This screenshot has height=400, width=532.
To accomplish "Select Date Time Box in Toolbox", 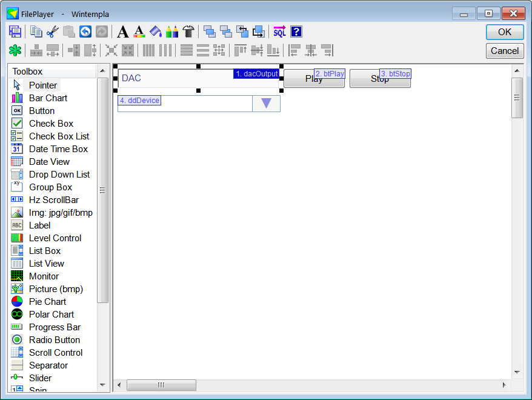I will pyautogui.click(x=58, y=149).
